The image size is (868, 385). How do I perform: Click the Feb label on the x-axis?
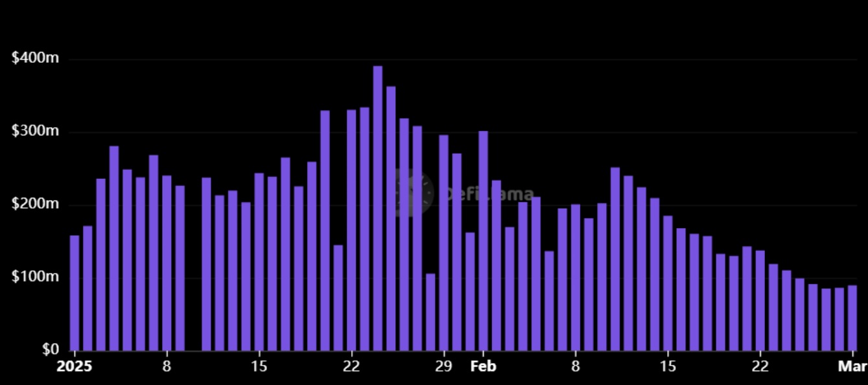coord(484,366)
